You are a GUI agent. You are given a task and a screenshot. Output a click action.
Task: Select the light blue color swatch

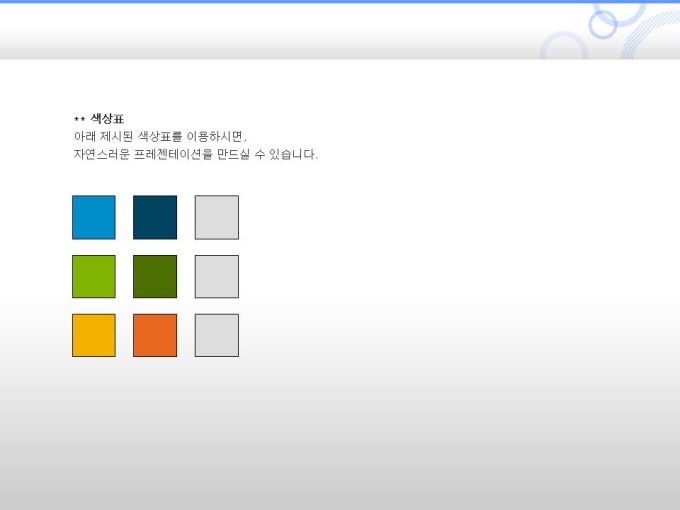pyautogui.click(x=94, y=217)
